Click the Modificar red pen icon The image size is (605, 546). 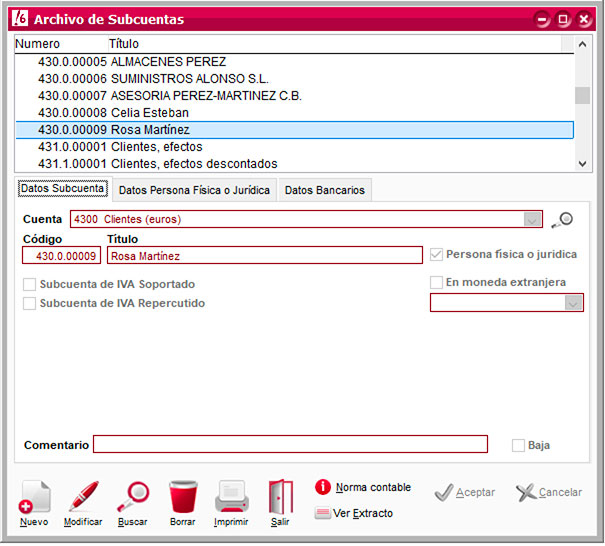pyautogui.click(x=84, y=497)
